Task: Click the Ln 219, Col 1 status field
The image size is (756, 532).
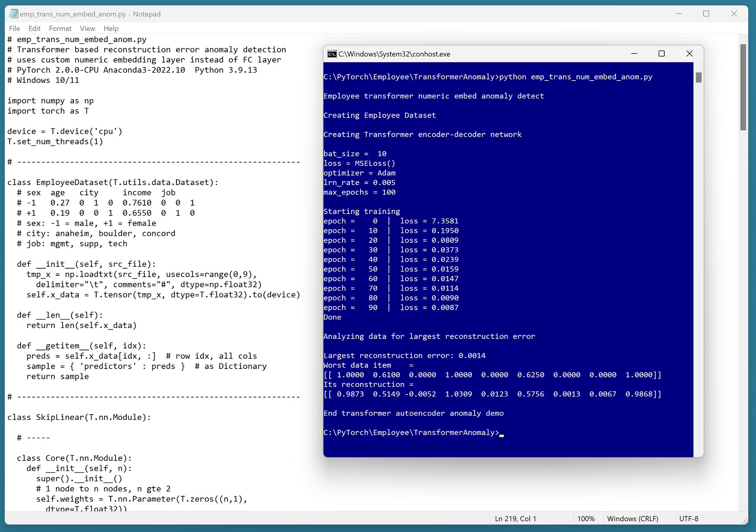Action: coord(515,519)
